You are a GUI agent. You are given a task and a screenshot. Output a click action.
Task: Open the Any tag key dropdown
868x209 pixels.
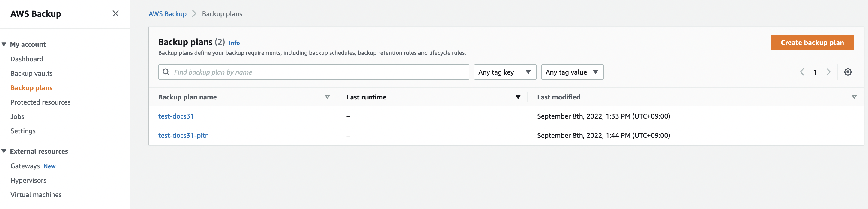(x=504, y=72)
